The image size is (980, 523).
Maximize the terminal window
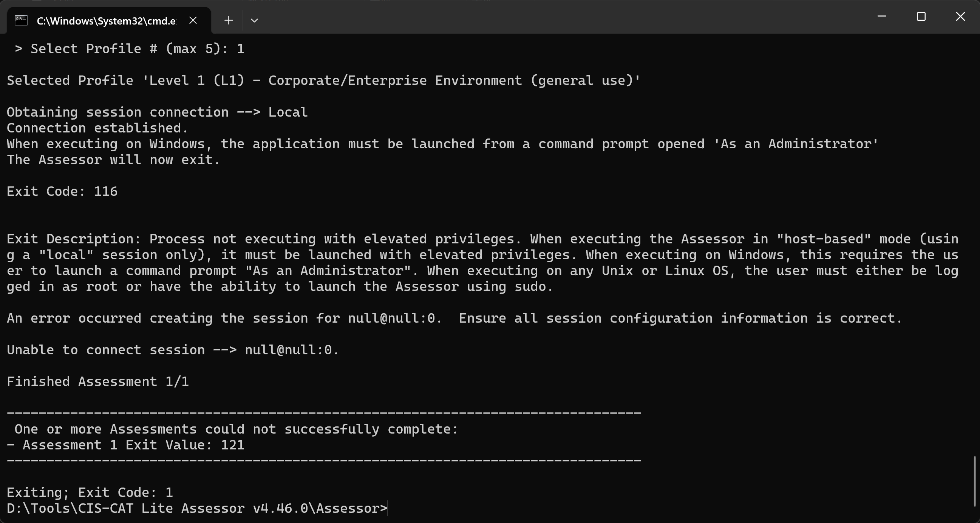(x=921, y=16)
